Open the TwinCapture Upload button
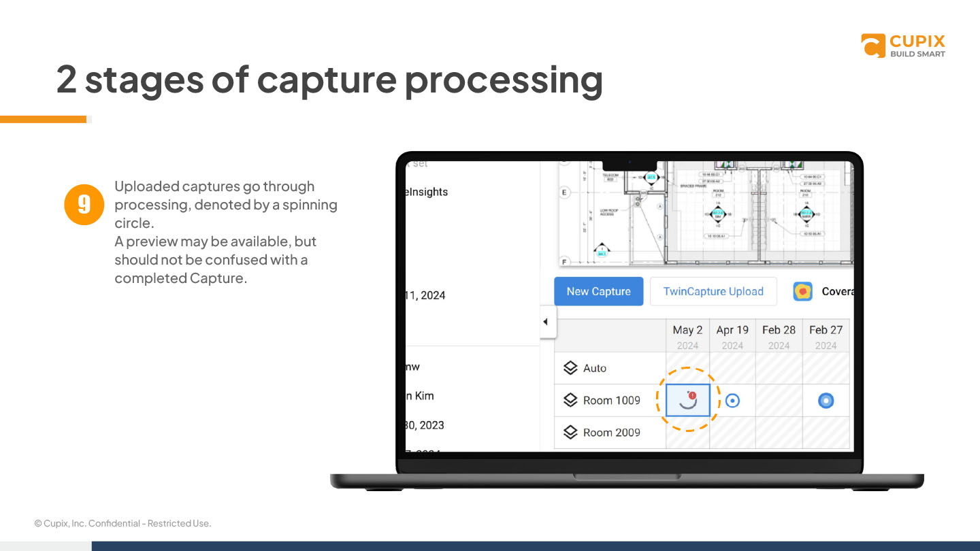This screenshot has height=551, width=980. (713, 291)
